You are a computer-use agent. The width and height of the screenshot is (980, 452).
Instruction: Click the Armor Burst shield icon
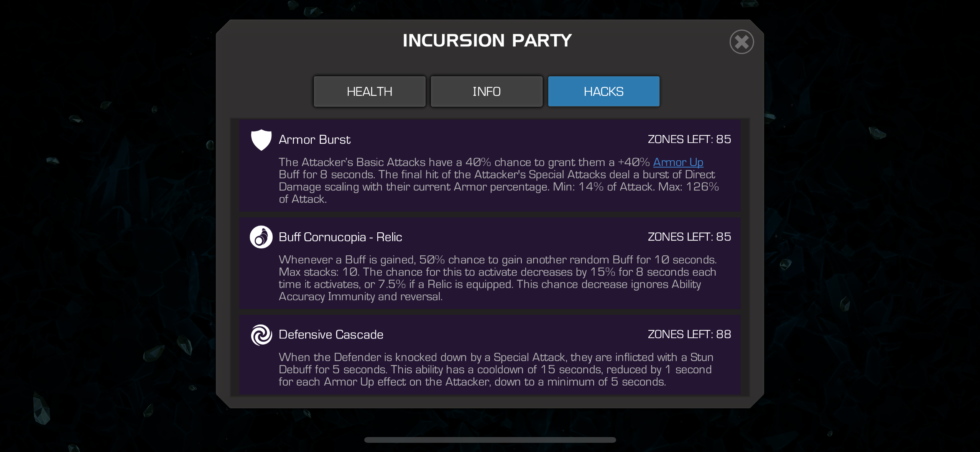261,140
